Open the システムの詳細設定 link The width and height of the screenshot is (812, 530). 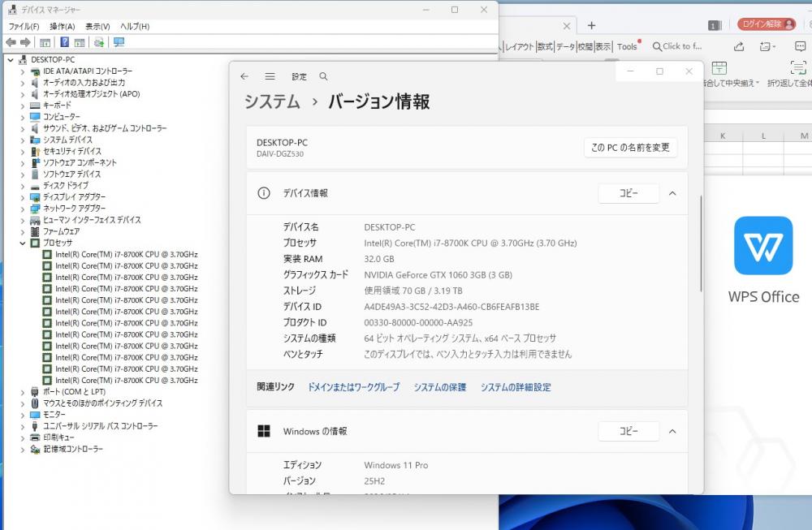click(x=516, y=387)
